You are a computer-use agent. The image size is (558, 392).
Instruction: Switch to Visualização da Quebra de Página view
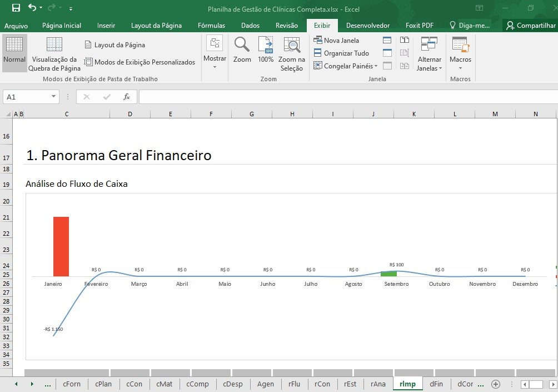54,53
